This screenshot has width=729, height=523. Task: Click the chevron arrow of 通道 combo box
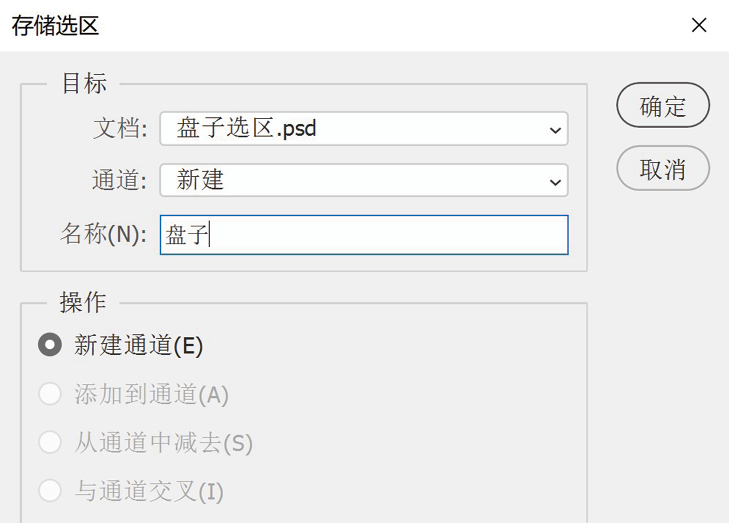tap(555, 182)
